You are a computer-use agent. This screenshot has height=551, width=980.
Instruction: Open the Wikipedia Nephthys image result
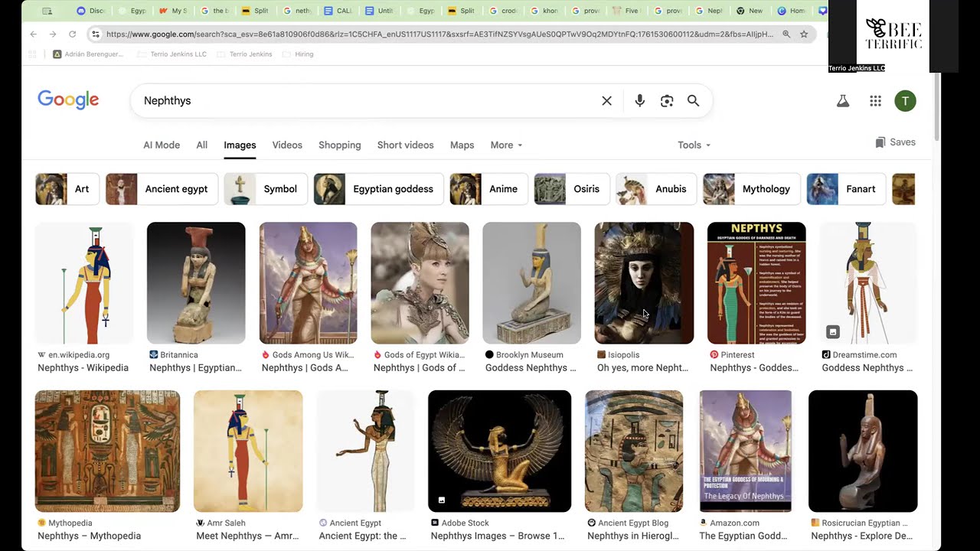tap(84, 283)
